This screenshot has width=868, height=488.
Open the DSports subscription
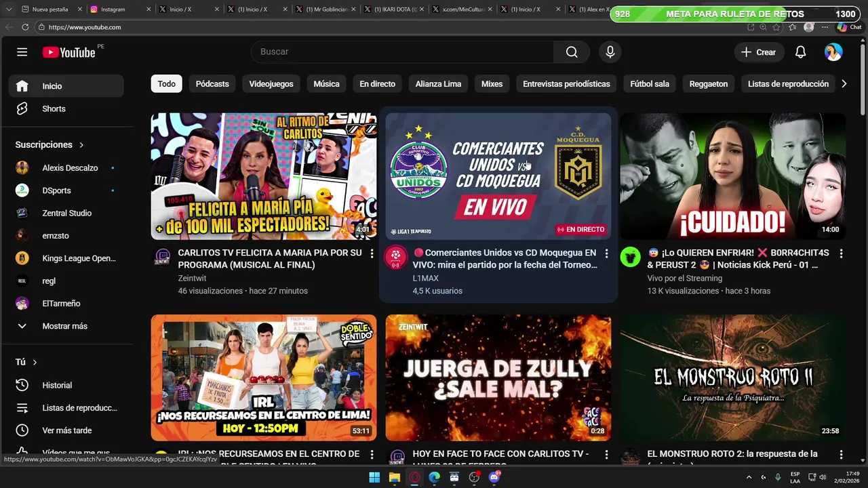click(x=66, y=190)
